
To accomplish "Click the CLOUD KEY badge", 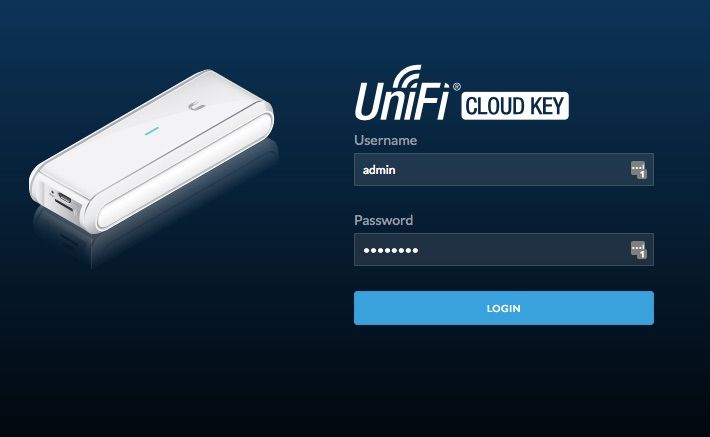I will (x=515, y=106).
